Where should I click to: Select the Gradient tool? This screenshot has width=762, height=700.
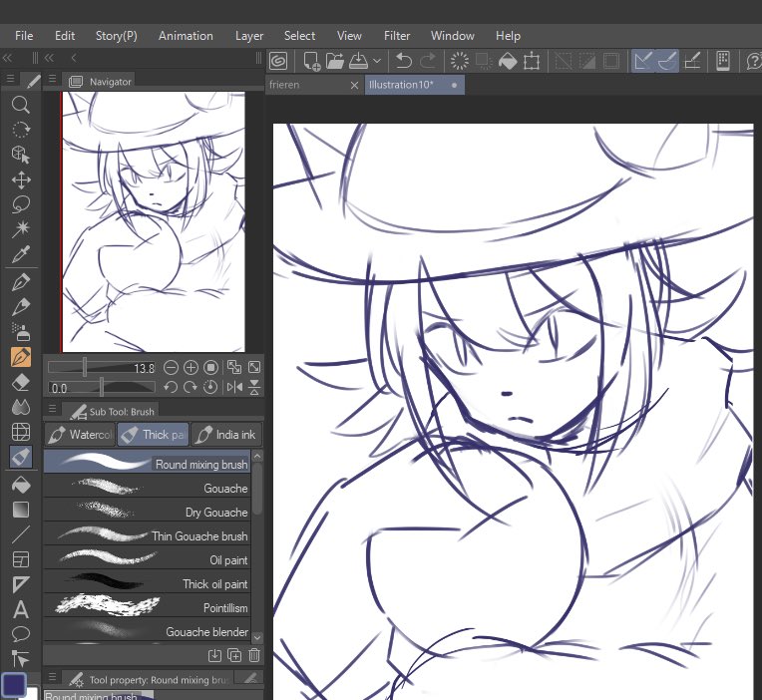pyautogui.click(x=20, y=510)
